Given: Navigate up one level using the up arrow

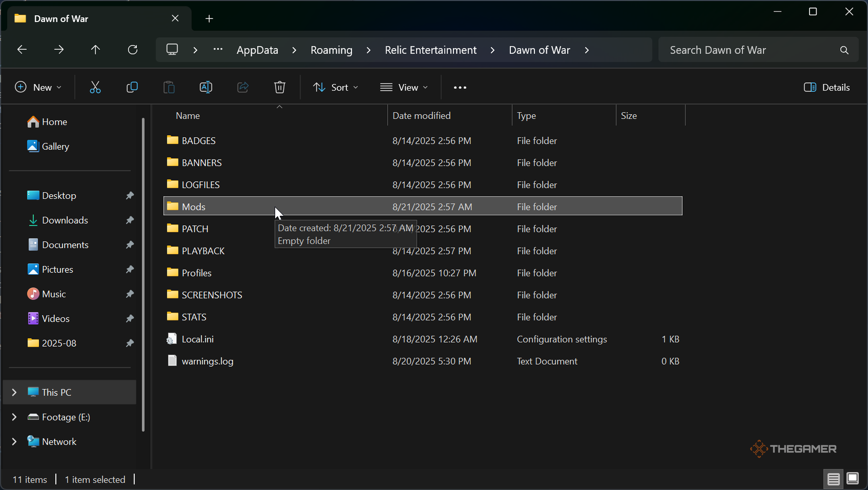Looking at the screenshot, I should pos(95,49).
